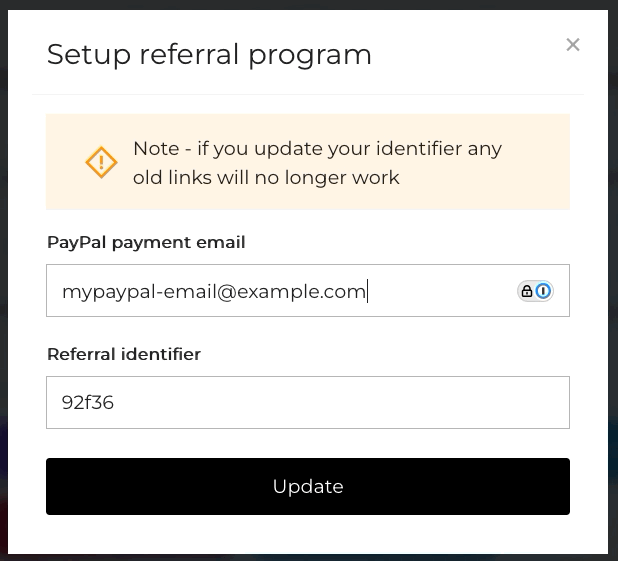Click the orange warning diamond icon
The width and height of the screenshot is (618, 561).
click(101, 162)
